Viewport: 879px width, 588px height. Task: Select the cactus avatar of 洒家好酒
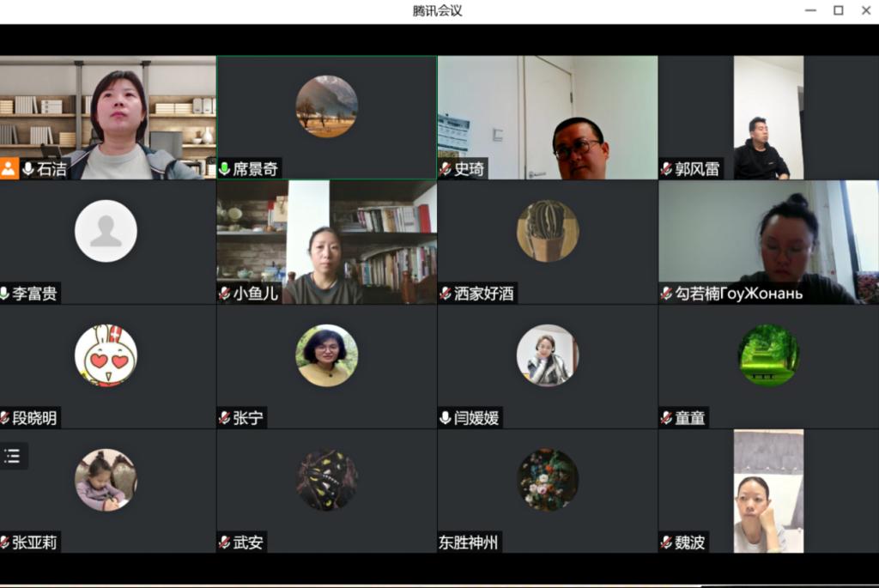548,231
